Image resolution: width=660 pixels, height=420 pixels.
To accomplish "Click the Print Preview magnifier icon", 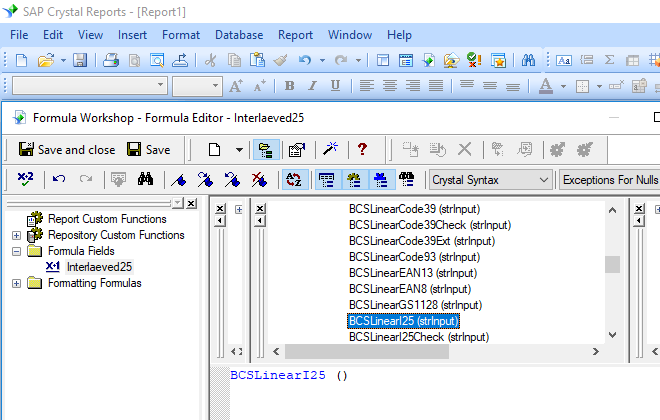I will [x=157, y=61].
